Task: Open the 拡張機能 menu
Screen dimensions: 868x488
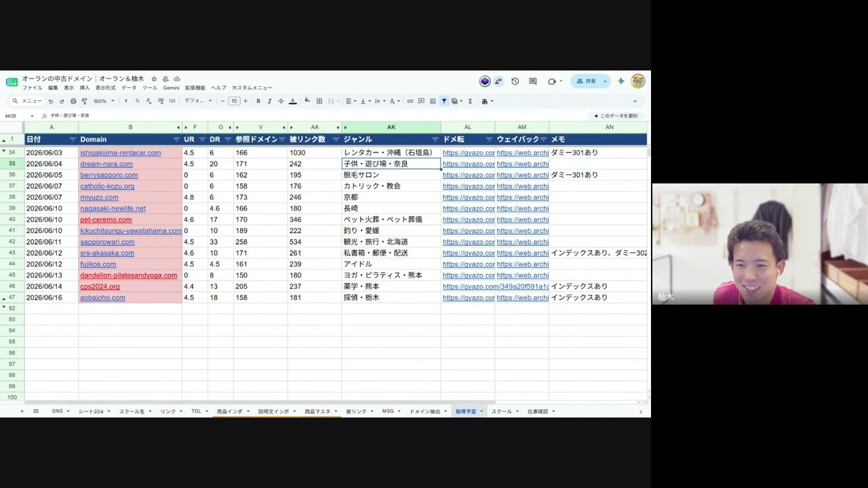Action: point(195,88)
